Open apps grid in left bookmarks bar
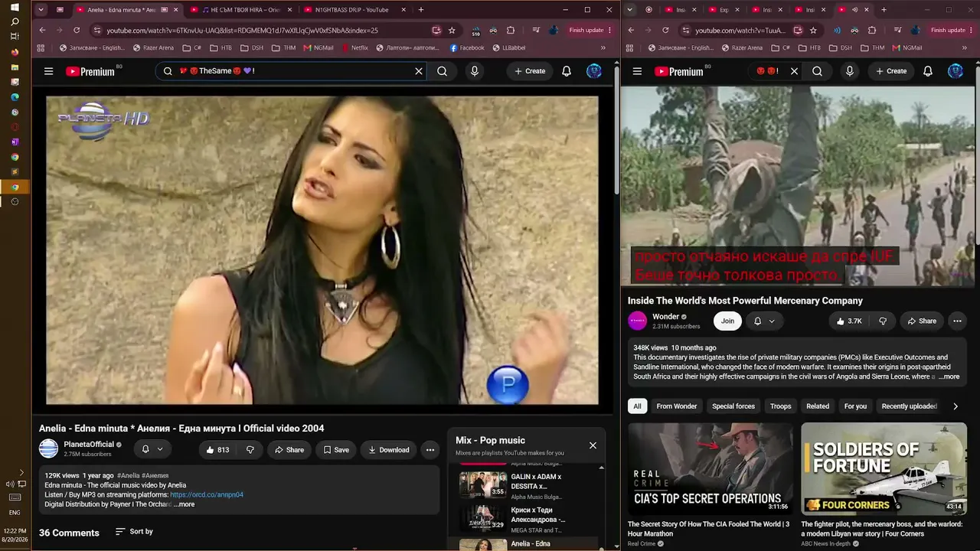Screen dimensions: 980x551 click(x=41, y=47)
